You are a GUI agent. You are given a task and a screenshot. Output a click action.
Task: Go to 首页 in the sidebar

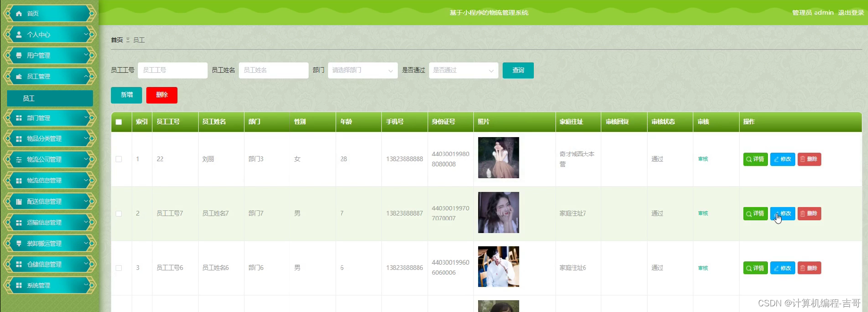click(50, 13)
